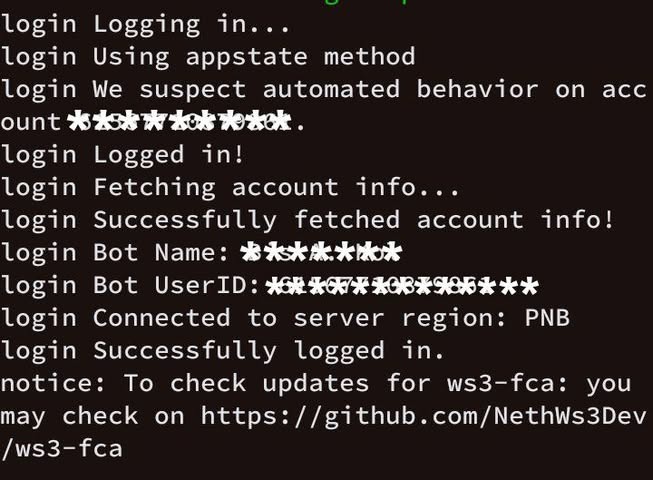Click "Connected to server region" line
This screenshot has height=480, width=653.
pyautogui.click(x=285, y=319)
